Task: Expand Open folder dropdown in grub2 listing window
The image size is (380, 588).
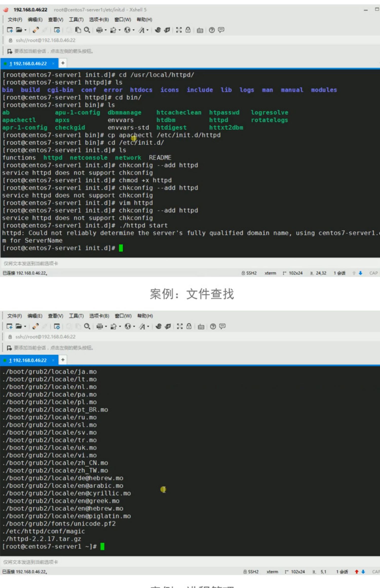Action: click(x=25, y=326)
